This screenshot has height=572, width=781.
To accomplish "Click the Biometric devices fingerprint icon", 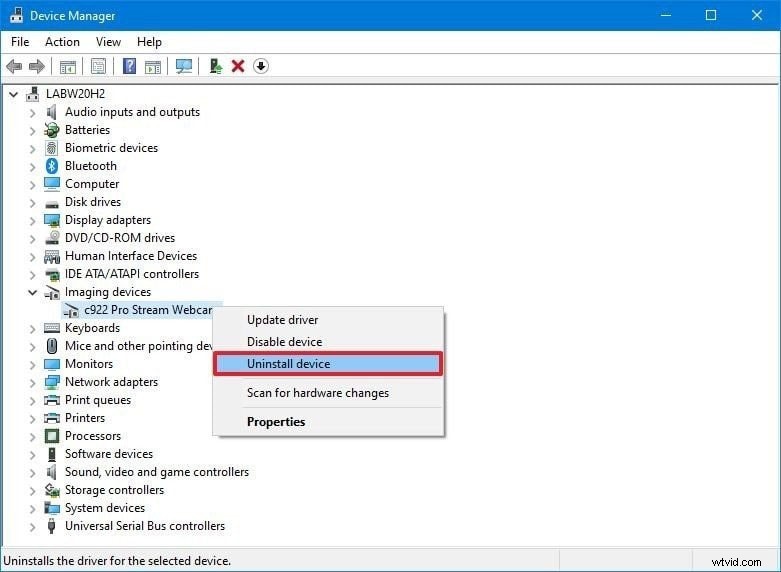I will point(52,148).
